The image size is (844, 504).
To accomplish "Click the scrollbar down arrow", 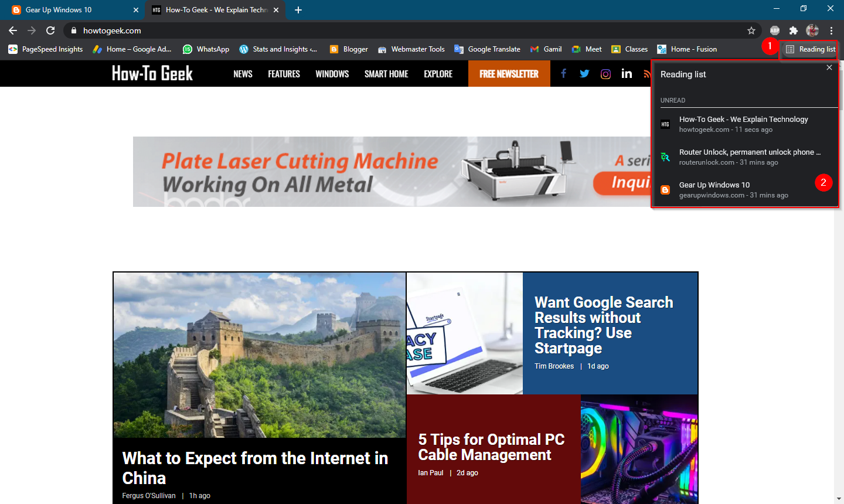I will (x=839, y=499).
